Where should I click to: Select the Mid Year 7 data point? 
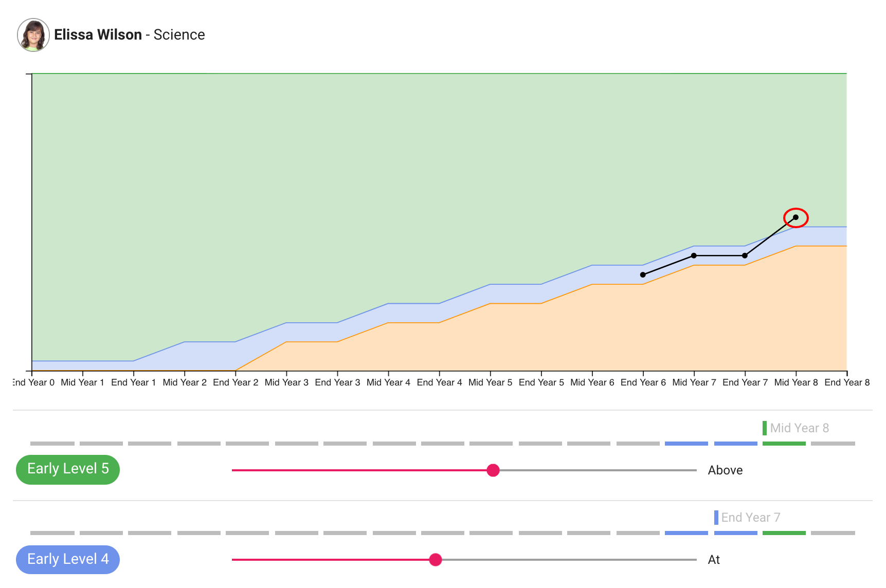click(694, 255)
